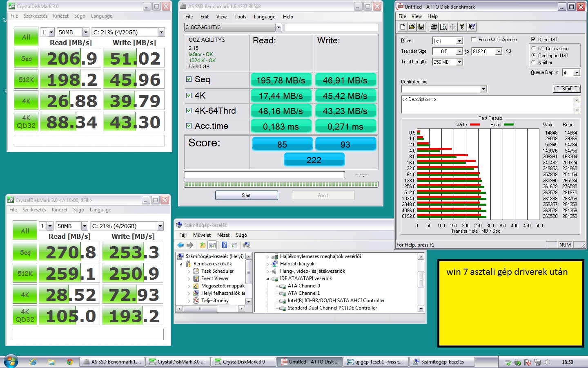Viewport: 588px width, 368px height.
Task: Open the C: OCZ-AGILITY3 drive dropdown
Action: [x=278, y=27]
